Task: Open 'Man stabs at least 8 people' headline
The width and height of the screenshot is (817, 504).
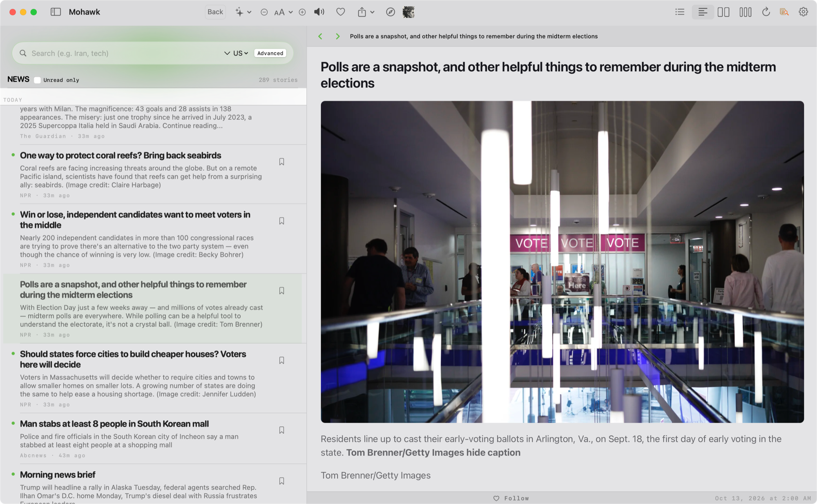Action: point(114,424)
